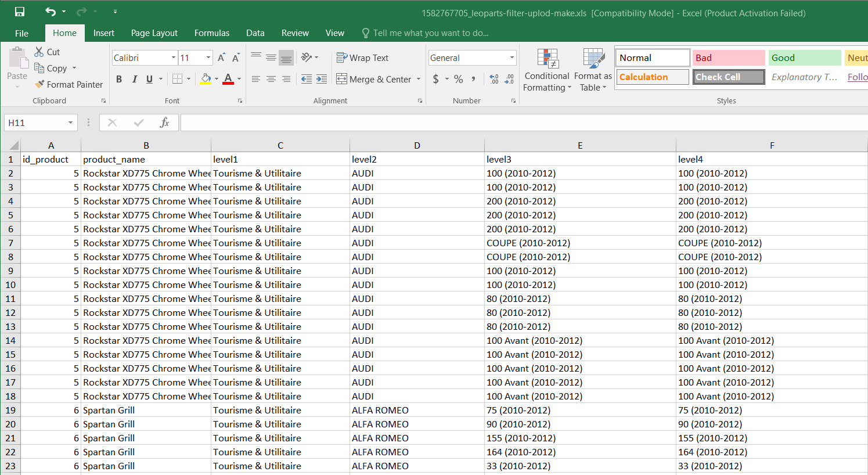Click the Undo arrow icon
The width and height of the screenshot is (868, 475).
pos(51,12)
